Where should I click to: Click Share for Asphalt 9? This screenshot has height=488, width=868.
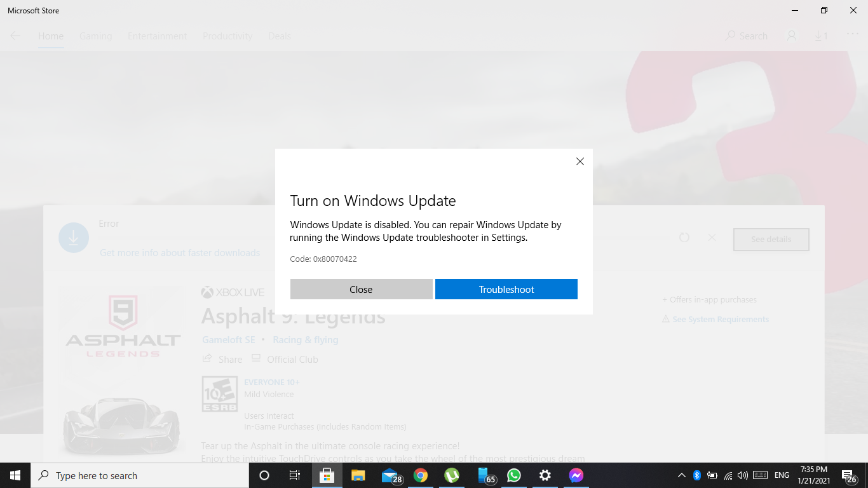222,359
